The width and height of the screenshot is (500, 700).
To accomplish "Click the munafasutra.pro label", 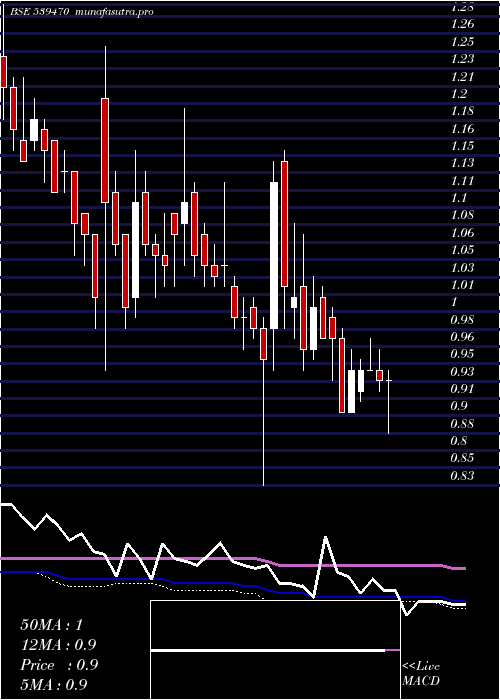I will point(115,12).
